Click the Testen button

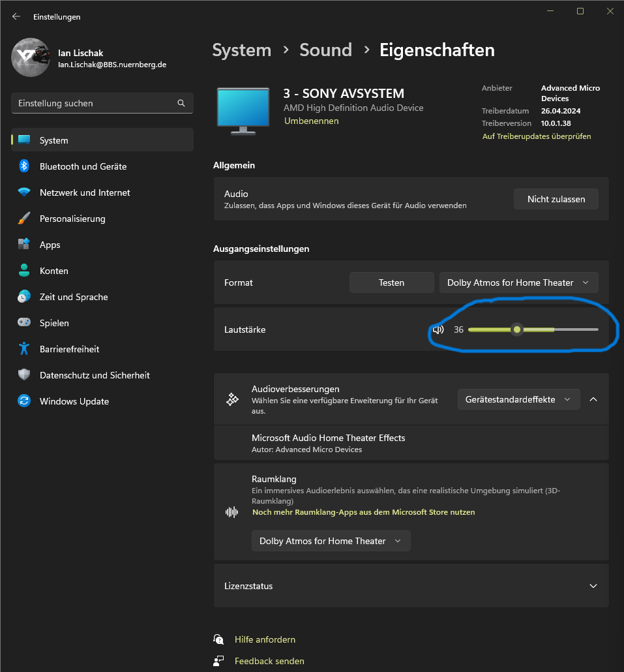click(391, 283)
